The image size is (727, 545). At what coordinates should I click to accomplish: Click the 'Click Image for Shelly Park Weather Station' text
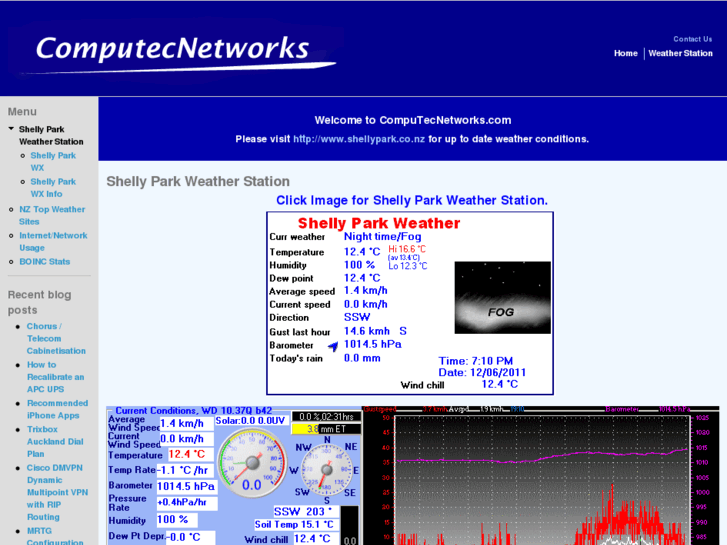[412, 200]
